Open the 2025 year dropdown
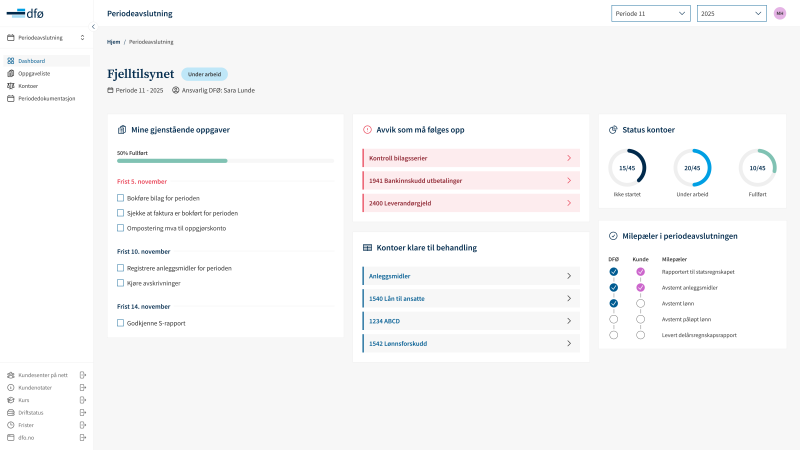Screen dimensions: 800x450 click(x=732, y=13)
